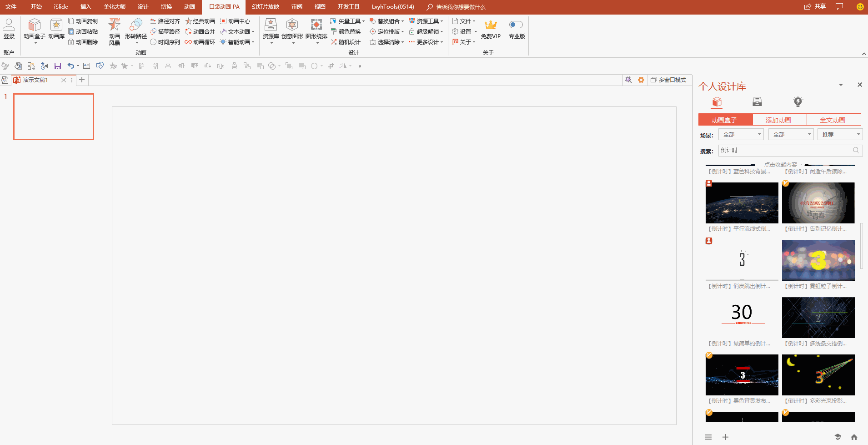Click the plus icon at panel bottom
The width and height of the screenshot is (868, 445).
[725, 437]
